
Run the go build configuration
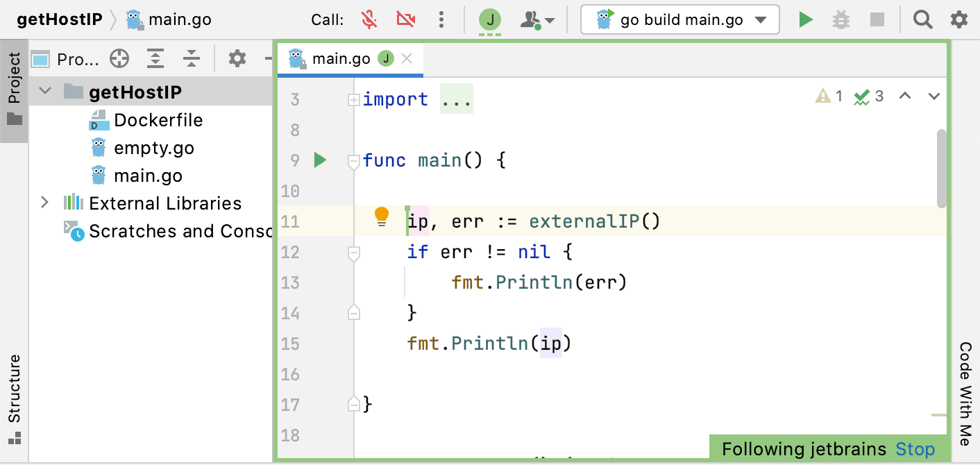pyautogui.click(x=805, y=20)
